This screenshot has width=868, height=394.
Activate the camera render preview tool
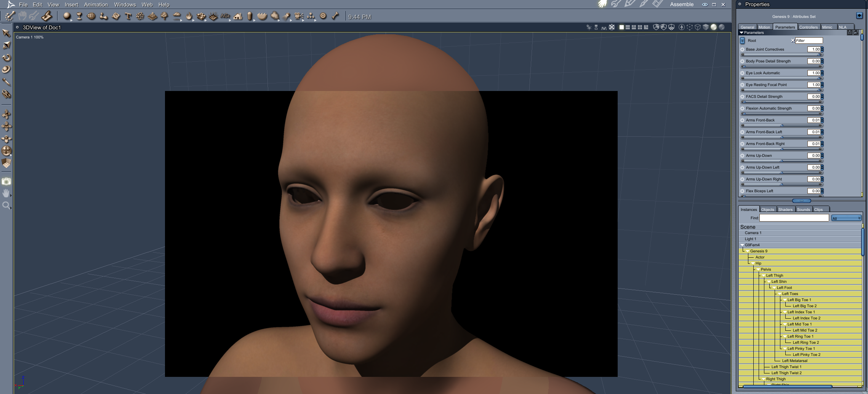(6, 182)
